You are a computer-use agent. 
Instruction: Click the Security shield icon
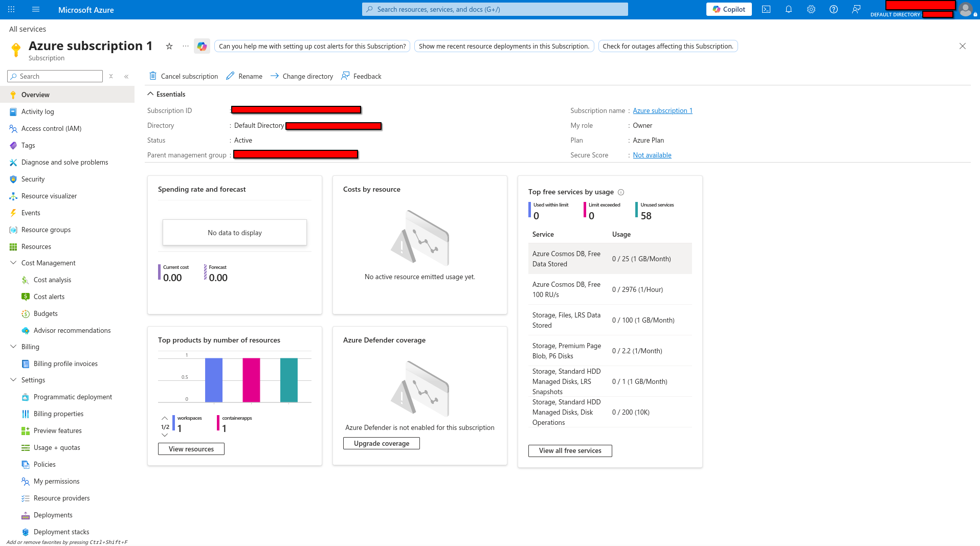(x=13, y=179)
